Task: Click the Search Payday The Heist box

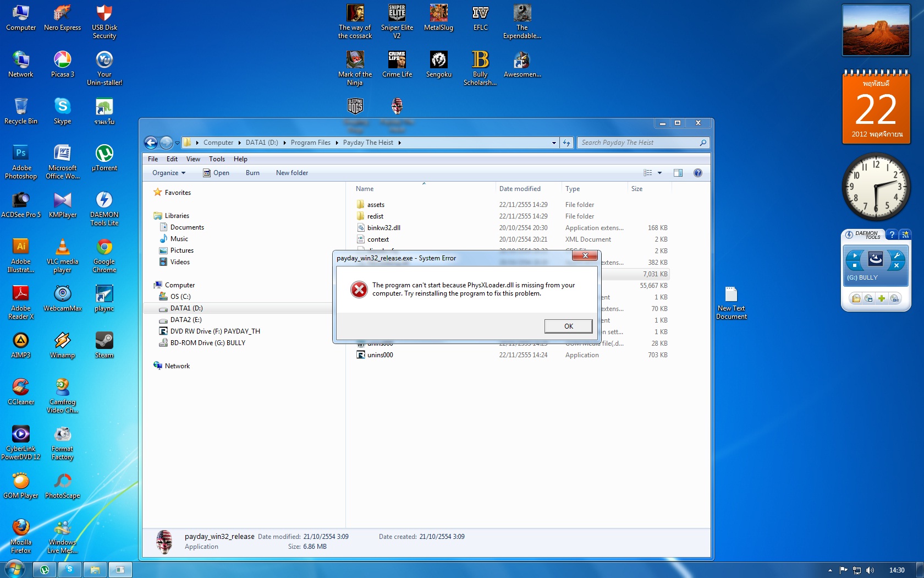Action: pos(643,143)
